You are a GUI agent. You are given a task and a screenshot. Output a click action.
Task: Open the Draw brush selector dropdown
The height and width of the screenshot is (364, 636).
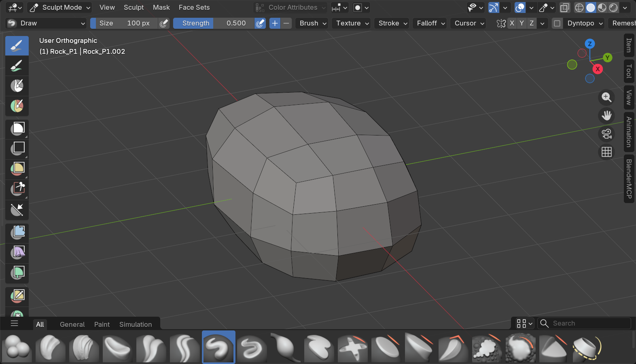coord(46,23)
